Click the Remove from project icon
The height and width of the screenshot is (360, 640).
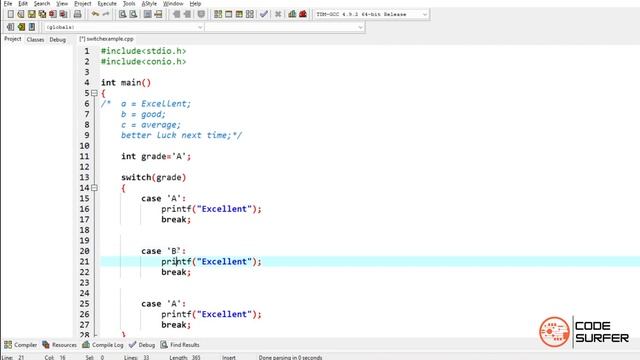187,14
